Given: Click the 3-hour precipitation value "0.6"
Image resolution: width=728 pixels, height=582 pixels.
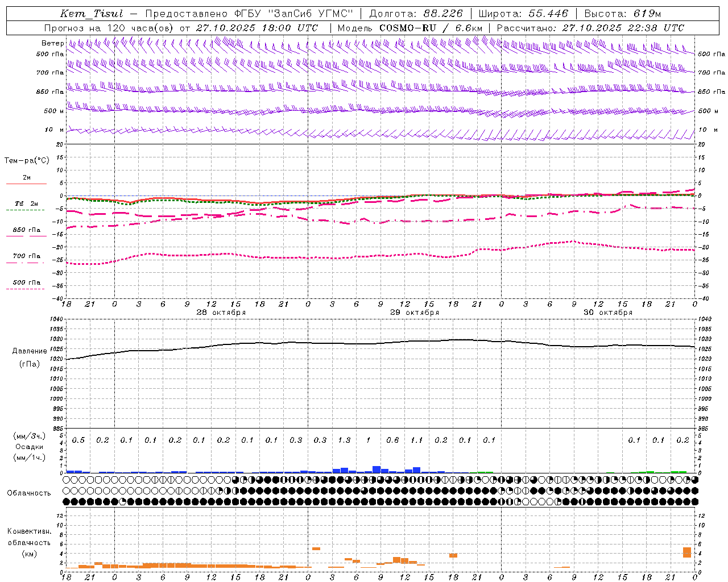Looking at the screenshot, I should tap(392, 440).
